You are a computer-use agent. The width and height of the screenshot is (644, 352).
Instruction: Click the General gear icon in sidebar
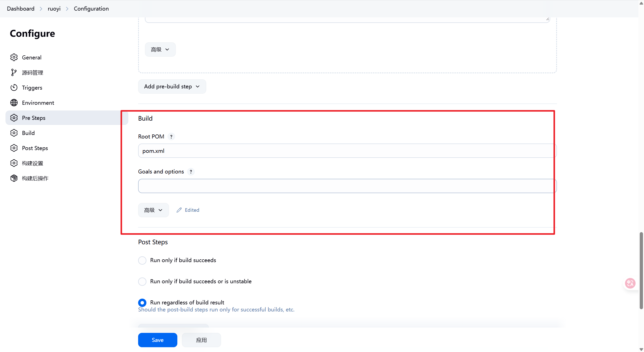click(14, 57)
